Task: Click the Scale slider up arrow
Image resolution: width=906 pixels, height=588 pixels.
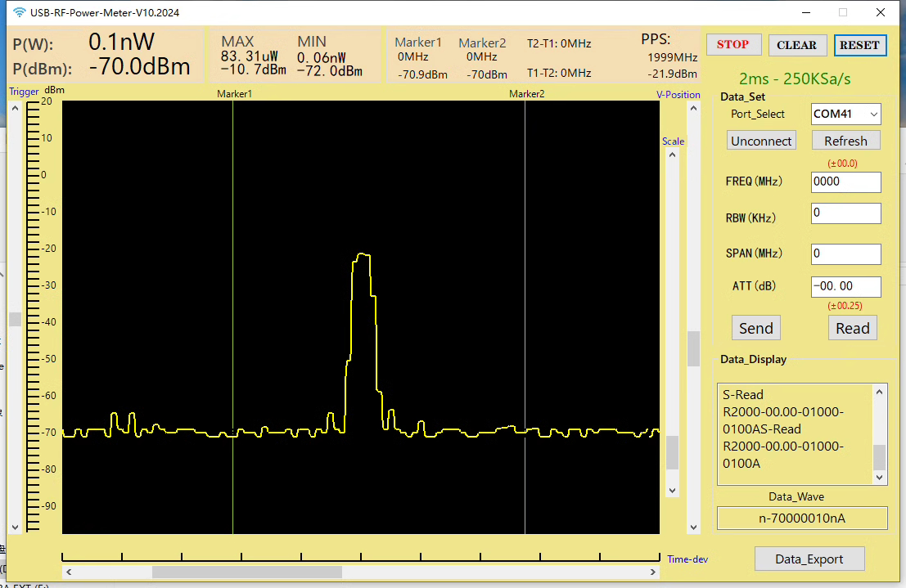Action: [672, 155]
